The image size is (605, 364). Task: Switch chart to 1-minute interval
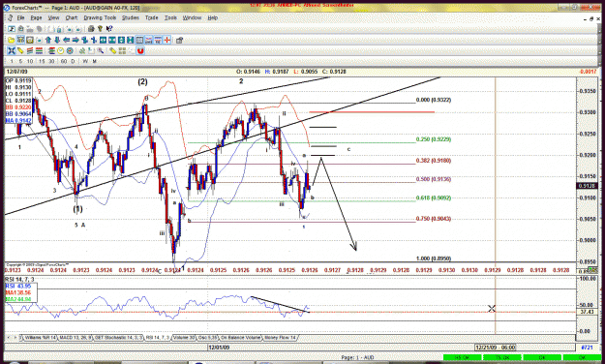tap(12, 61)
